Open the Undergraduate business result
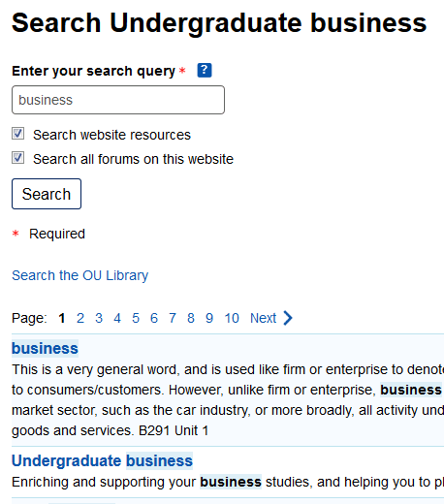Screen dimensions: 444x504 [x=102, y=460]
